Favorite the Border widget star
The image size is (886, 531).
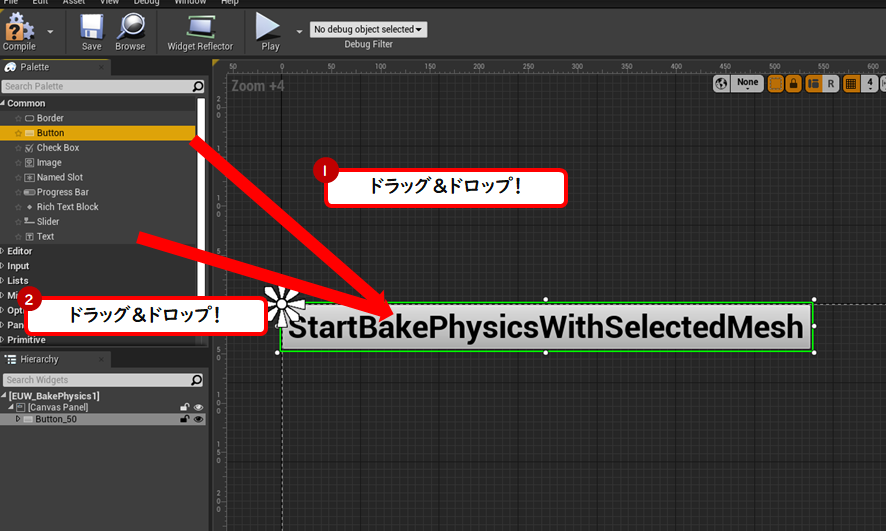[x=18, y=119]
